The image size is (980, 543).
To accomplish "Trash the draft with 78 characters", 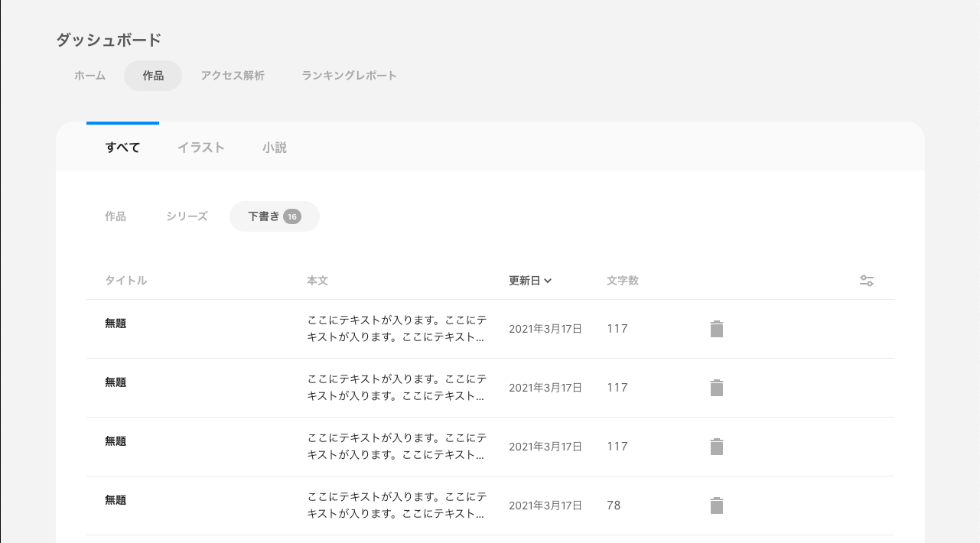I will (716, 506).
